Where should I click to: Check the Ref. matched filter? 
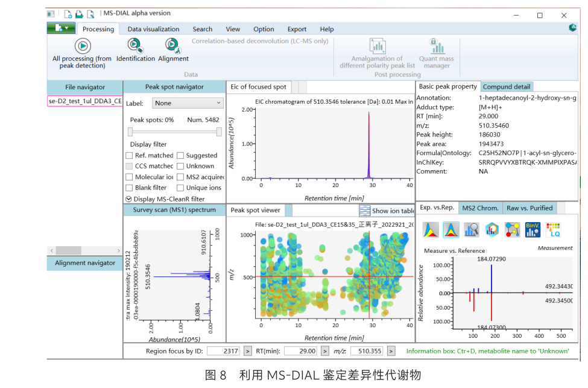click(130, 155)
